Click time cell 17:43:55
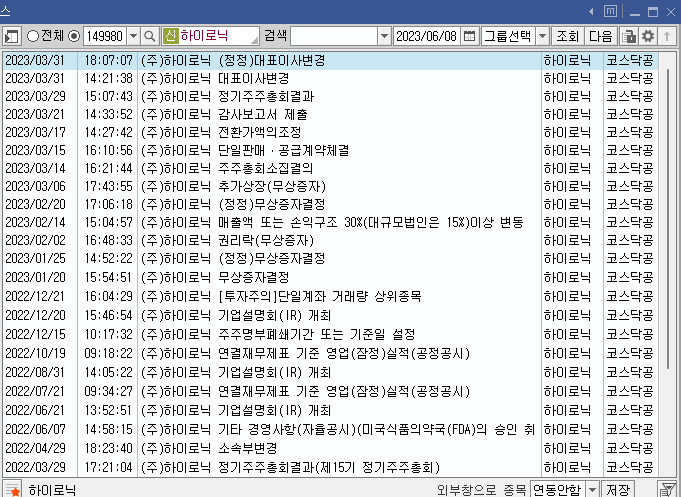This screenshot has height=497, width=681. [x=109, y=186]
